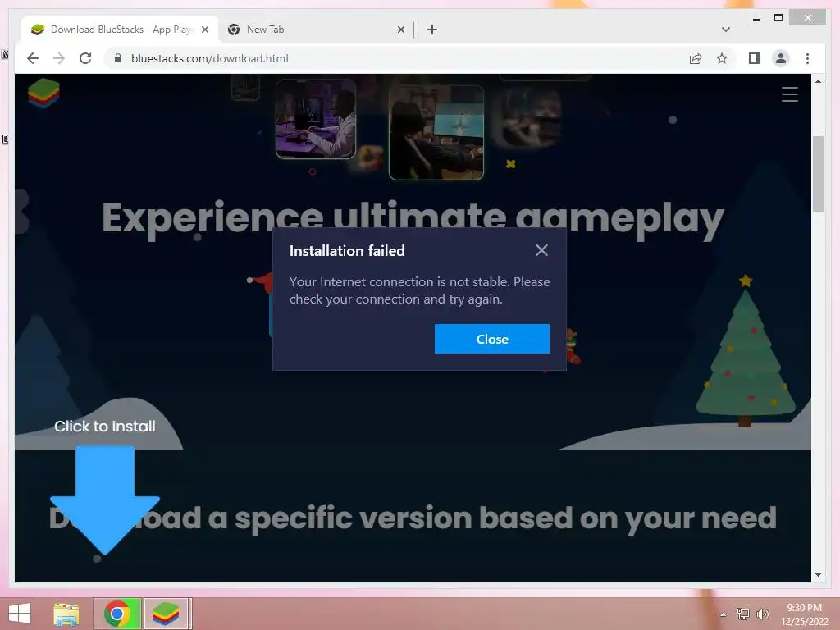Open the hamburger menu on BlueStacks site
The height and width of the screenshot is (630, 840).
click(790, 94)
